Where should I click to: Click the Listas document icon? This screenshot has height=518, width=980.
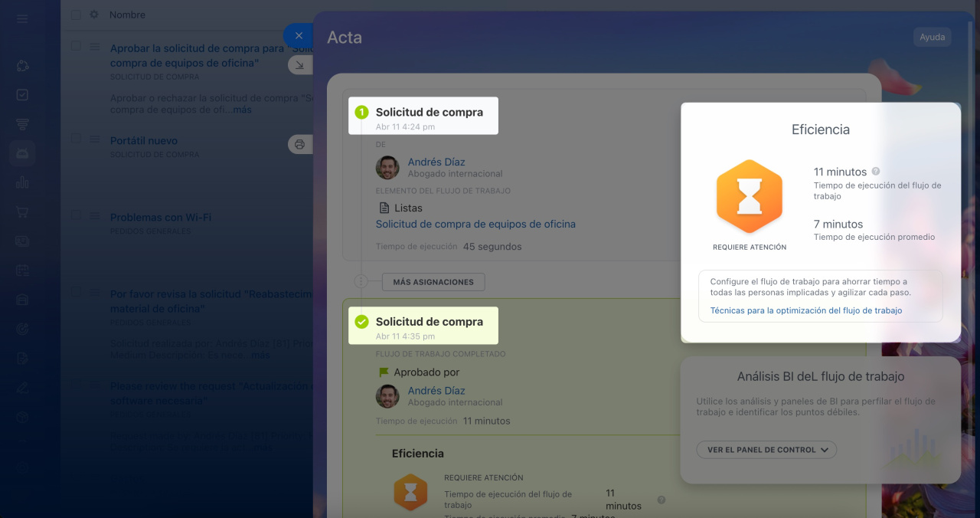click(x=384, y=208)
